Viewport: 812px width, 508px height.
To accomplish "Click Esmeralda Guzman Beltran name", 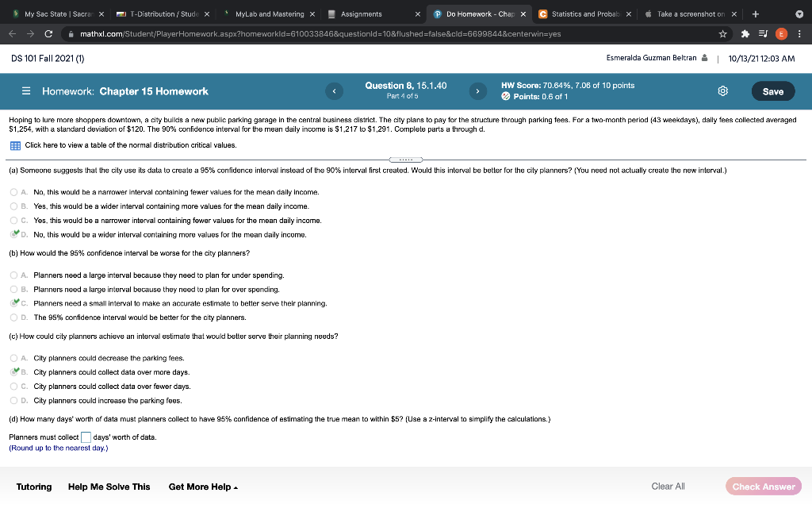I will pos(652,58).
